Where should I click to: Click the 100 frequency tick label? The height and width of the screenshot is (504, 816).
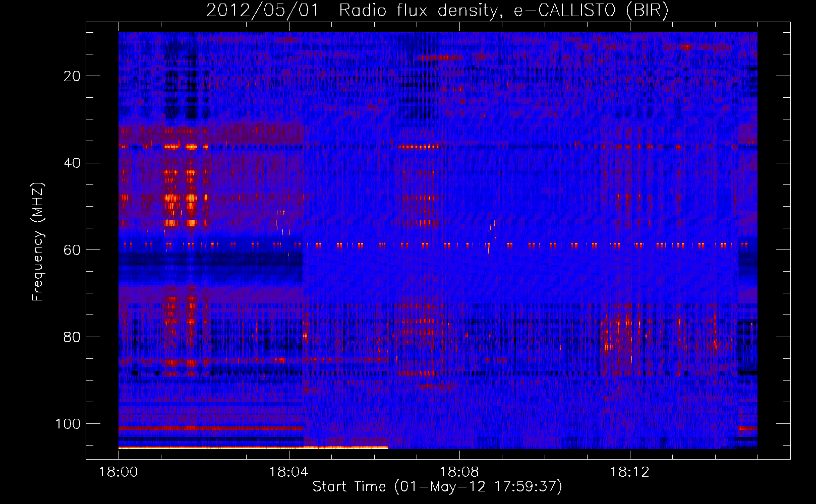click(68, 424)
